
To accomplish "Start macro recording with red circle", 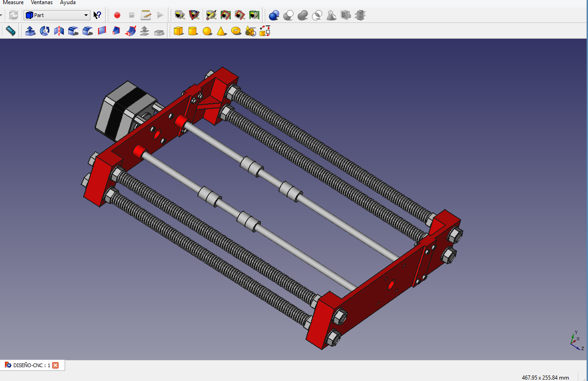I will (117, 15).
